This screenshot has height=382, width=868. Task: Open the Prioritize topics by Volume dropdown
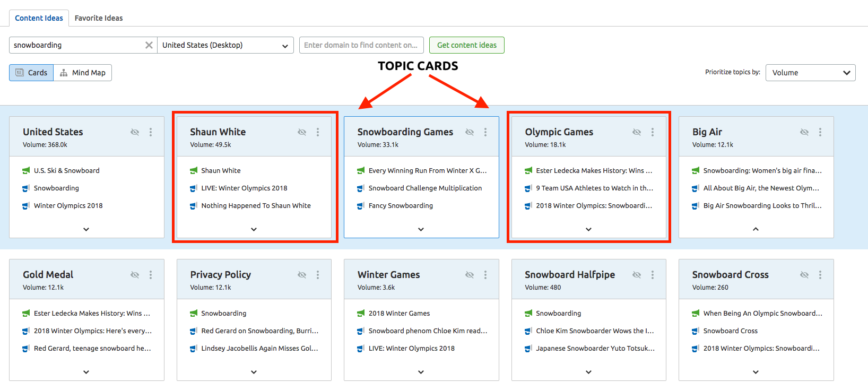tap(810, 73)
